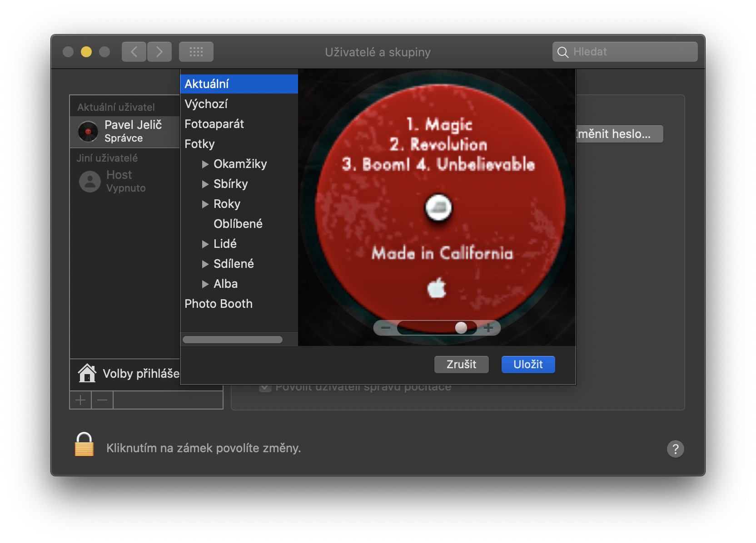This screenshot has width=756, height=543.
Task: Select Photo Booth picture source
Action: coord(239,304)
